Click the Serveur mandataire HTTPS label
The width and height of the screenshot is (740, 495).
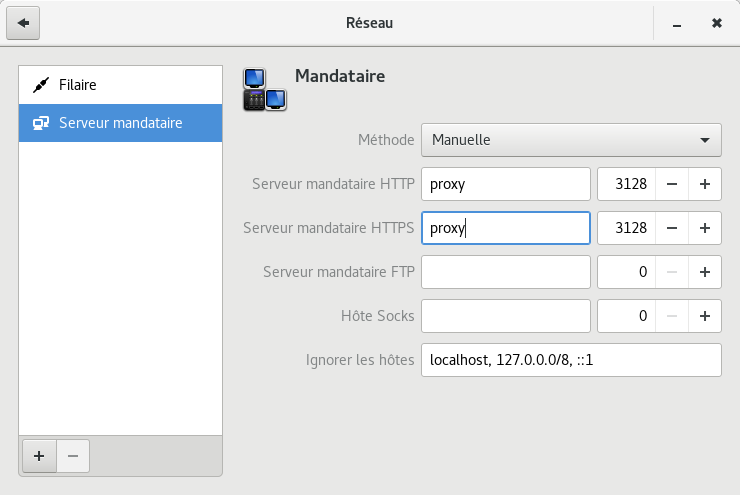click(328, 228)
